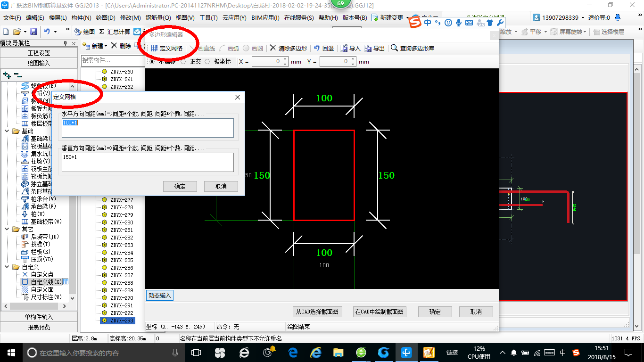Click the 画直线 draw line tool
Screen dimensions: 644x362
203,48
